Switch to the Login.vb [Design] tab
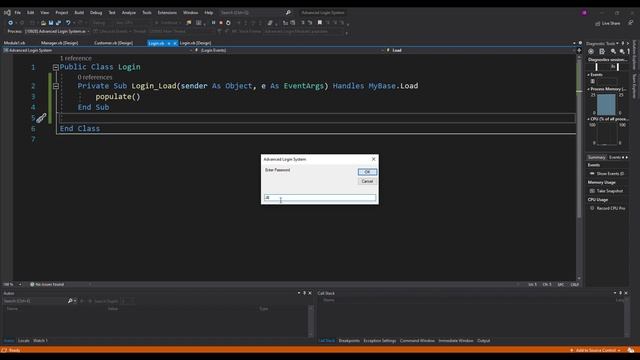This screenshot has height=360, width=640. 196,43
